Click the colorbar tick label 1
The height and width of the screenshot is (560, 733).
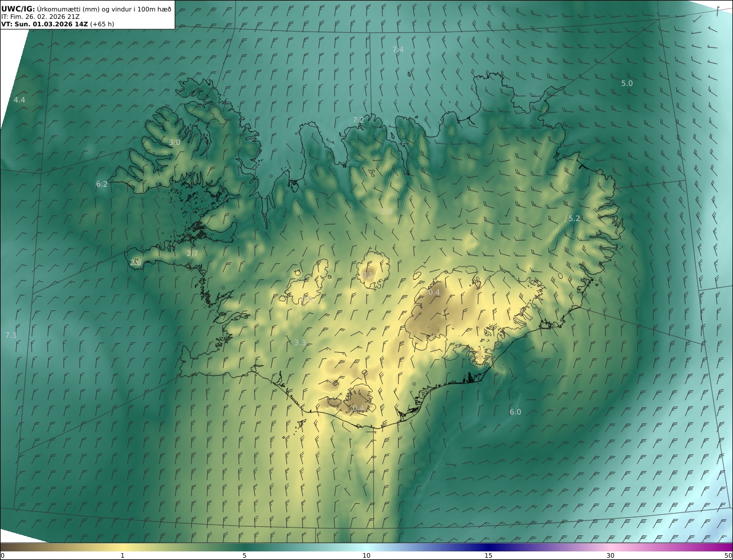coord(123,555)
